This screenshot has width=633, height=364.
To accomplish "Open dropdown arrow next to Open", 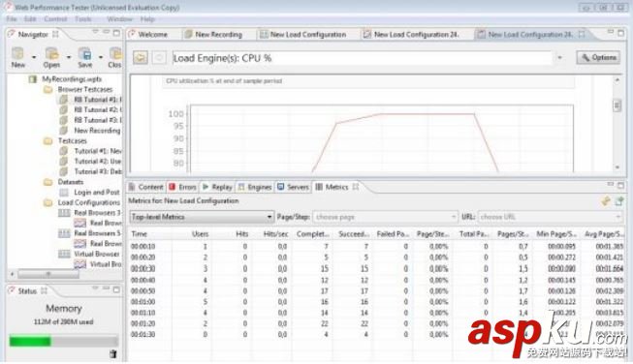I will tap(69, 57).
